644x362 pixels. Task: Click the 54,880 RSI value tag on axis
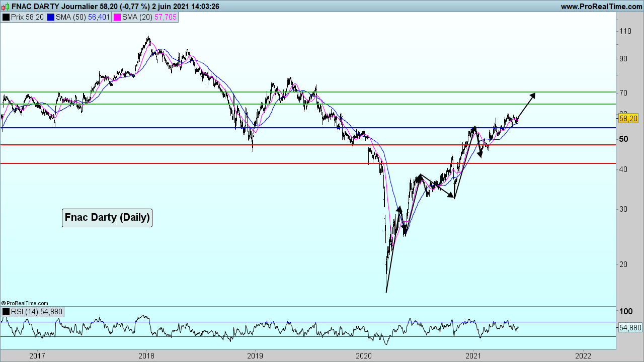pos(630,327)
